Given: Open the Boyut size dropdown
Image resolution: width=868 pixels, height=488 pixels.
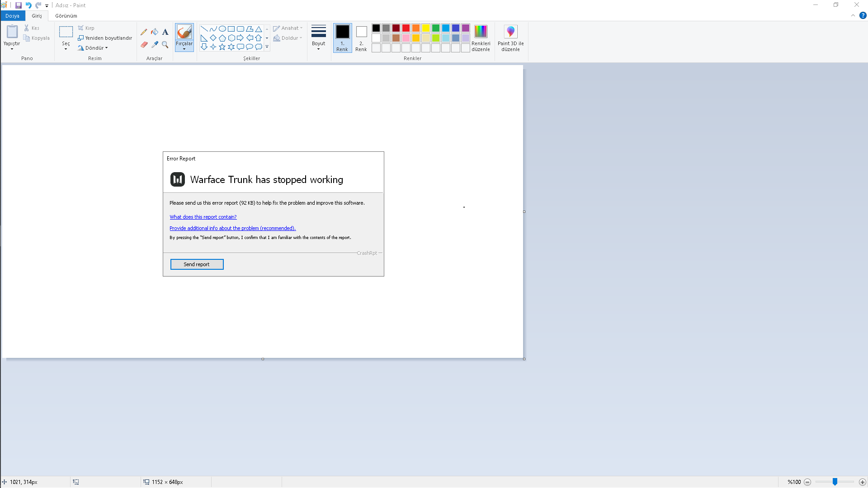Looking at the screenshot, I should [x=318, y=38].
